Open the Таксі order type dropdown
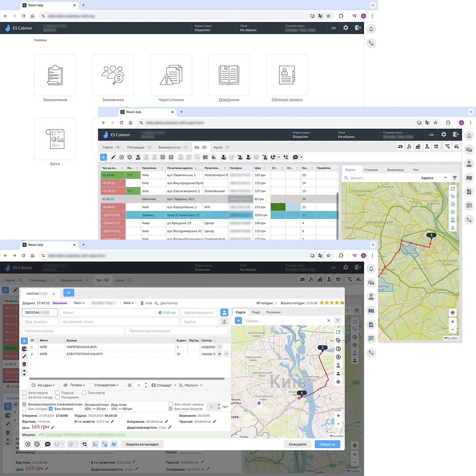This screenshot has height=476, width=476. coord(79,303)
